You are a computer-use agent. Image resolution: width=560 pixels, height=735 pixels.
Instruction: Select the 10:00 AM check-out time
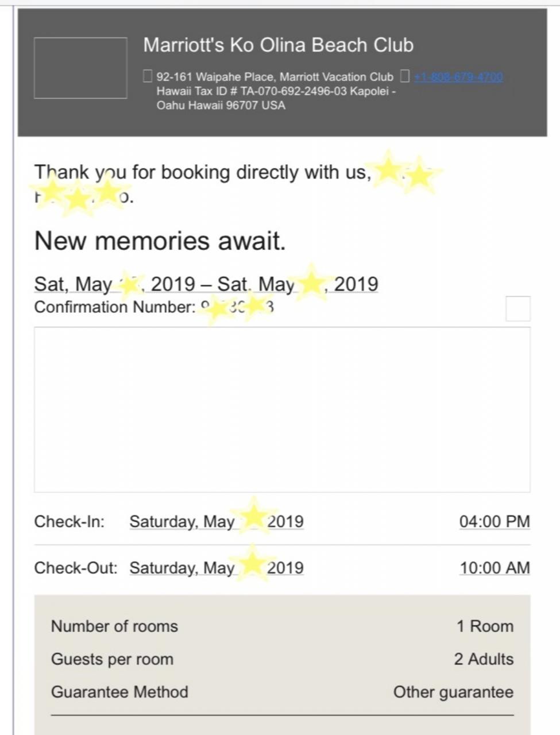point(495,567)
